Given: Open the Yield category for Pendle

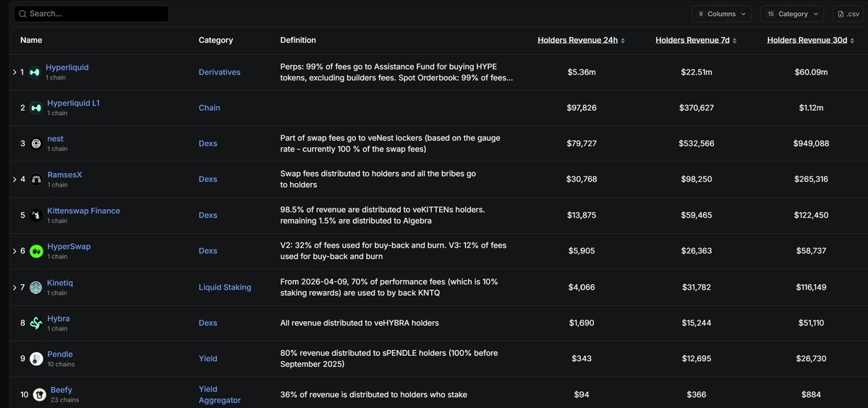Looking at the screenshot, I should [208, 359].
